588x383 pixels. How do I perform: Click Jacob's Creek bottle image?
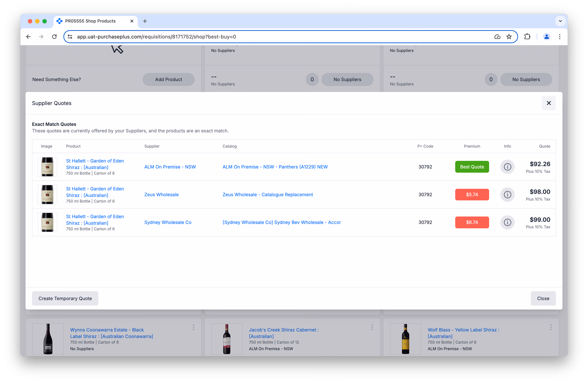(227, 339)
